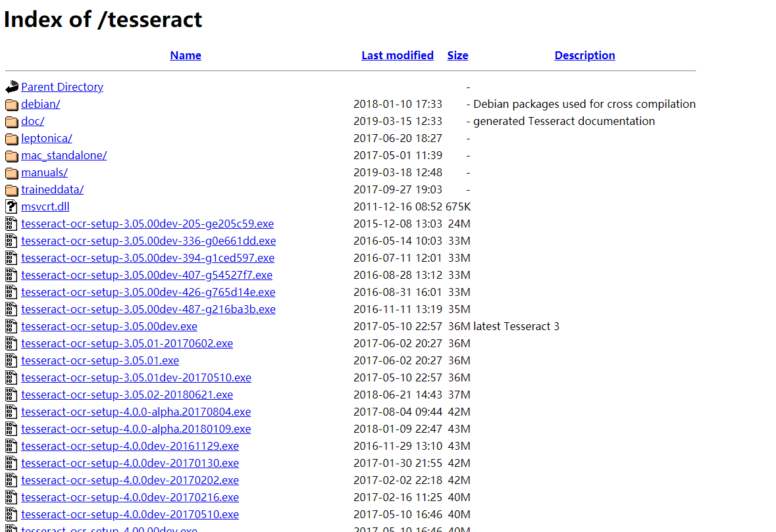This screenshot has width=776, height=532.
Task: Click binary icon beside 3.05.01dev-20170510.exe
Action: tap(11, 377)
